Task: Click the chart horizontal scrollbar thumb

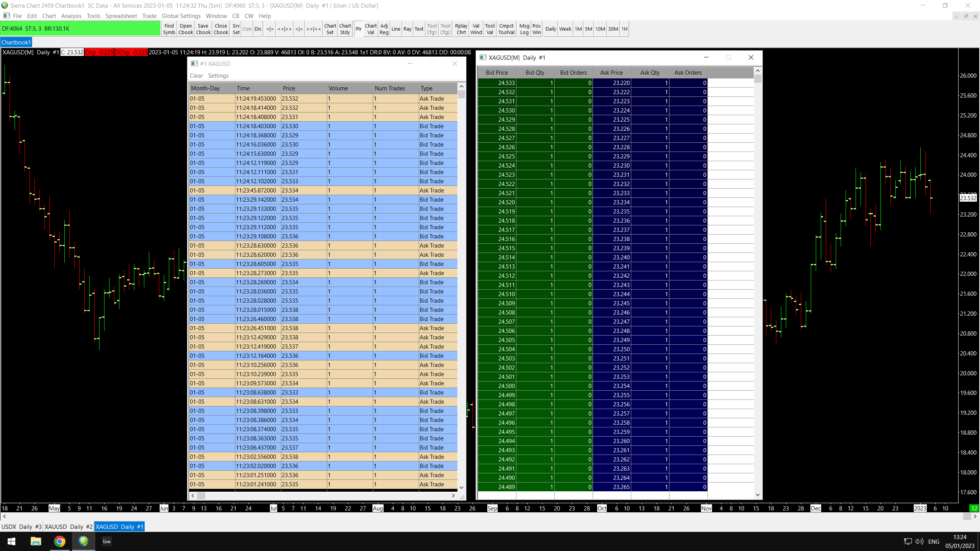Action: click(967, 517)
